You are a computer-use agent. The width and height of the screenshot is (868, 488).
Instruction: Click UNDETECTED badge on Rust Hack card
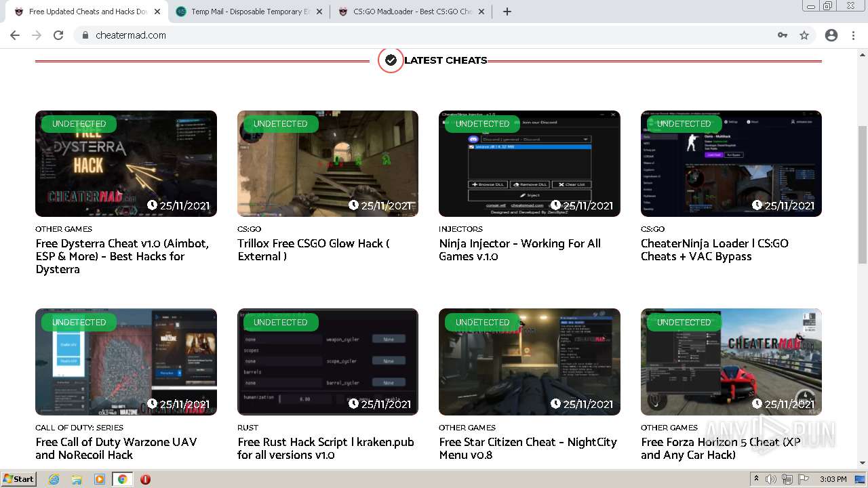(280, 323)
